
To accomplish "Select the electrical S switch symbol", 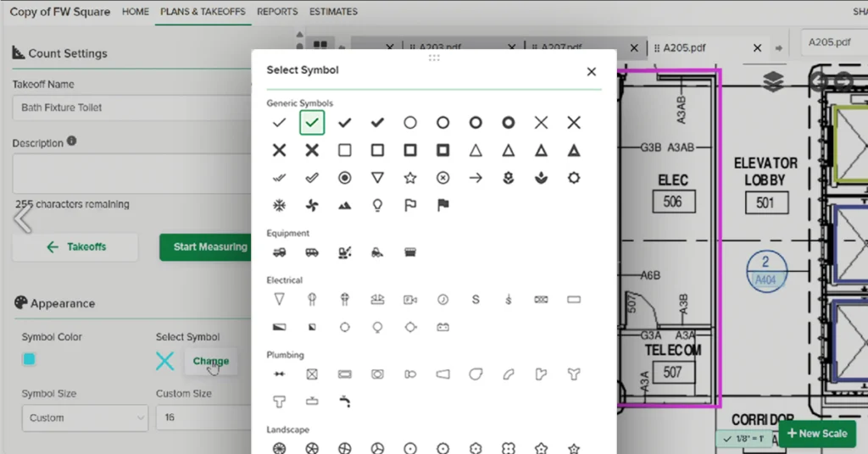I will (476, 300).
